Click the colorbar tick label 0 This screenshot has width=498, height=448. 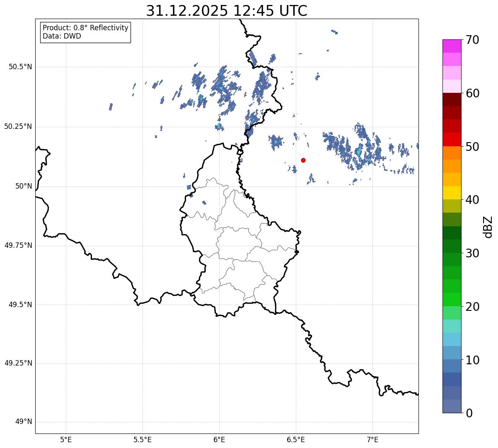pos(469,413)
